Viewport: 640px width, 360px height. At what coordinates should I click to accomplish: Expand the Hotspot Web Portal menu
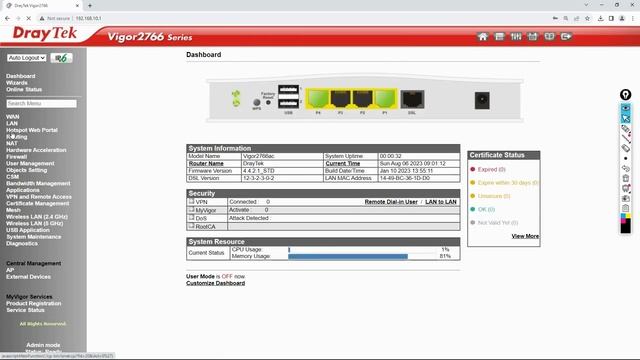point(32,130)
